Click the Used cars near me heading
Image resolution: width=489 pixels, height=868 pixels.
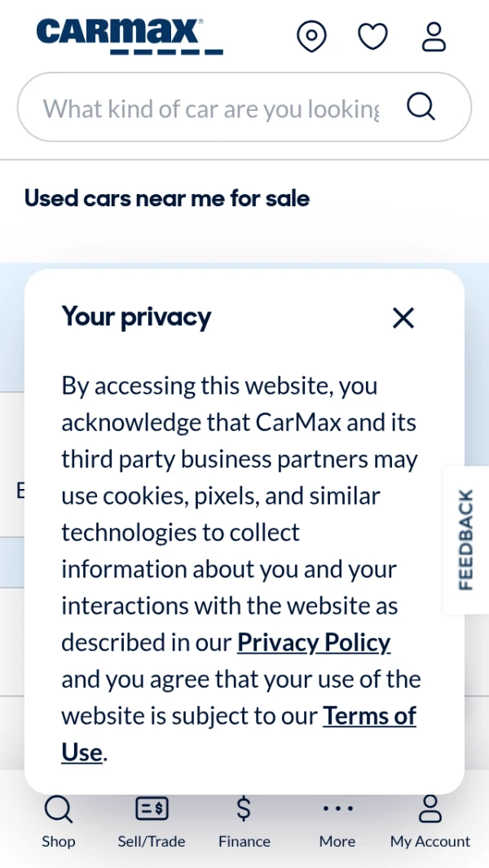[x=167, y=198]
